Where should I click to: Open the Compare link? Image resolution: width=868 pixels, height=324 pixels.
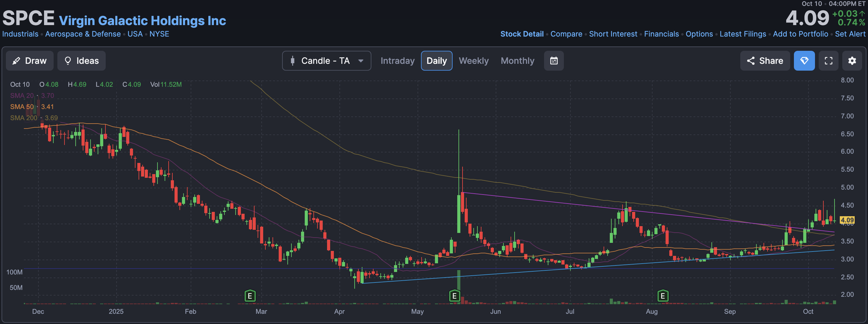pos(566,34)
